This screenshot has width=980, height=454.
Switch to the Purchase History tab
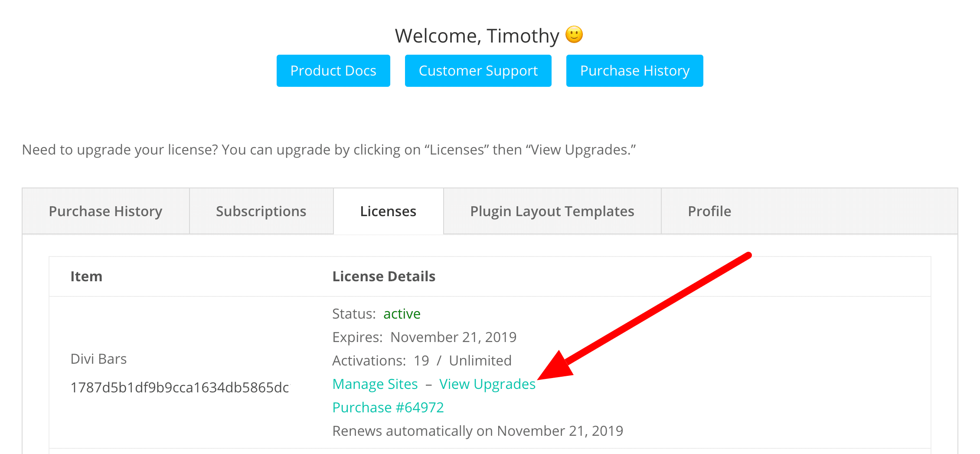(105, 211)
